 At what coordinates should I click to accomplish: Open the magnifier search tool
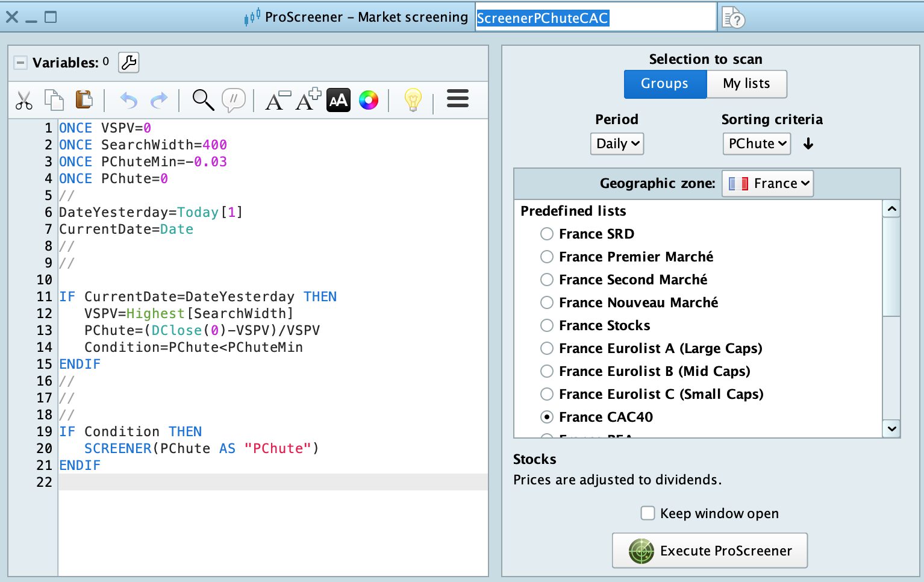(203, 100)
